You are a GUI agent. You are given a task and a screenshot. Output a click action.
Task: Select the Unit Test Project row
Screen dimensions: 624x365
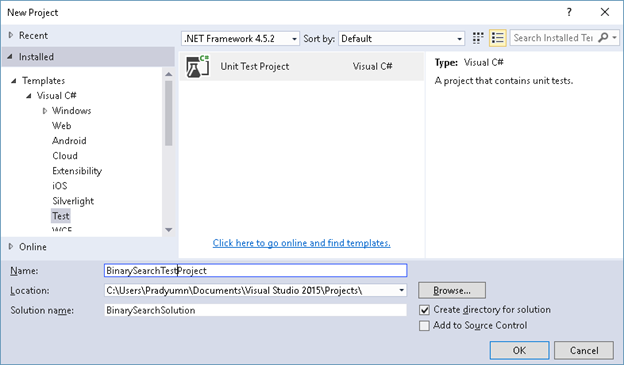pyautogui.click(x=302, y=66)
